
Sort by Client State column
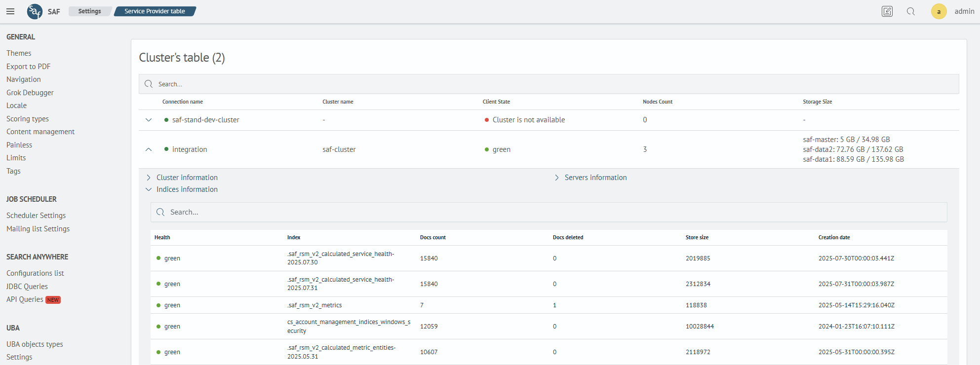(x=496, y=102)
